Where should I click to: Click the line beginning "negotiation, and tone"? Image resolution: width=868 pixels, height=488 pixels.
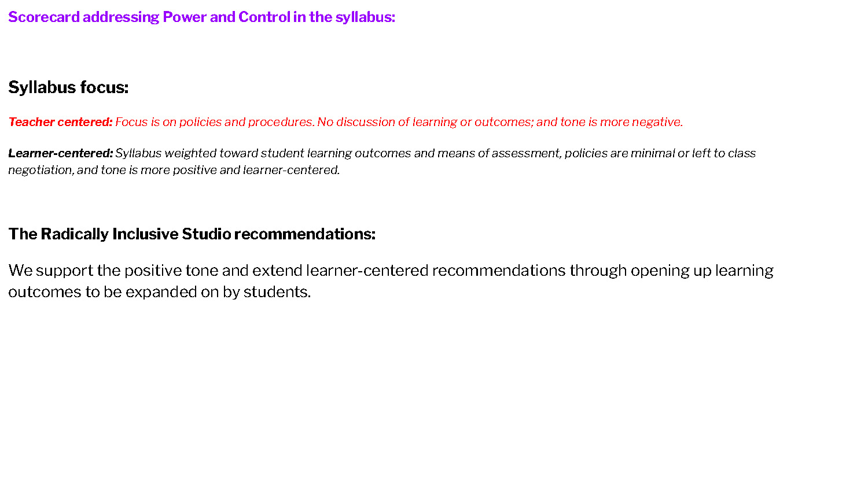point(174,170)
